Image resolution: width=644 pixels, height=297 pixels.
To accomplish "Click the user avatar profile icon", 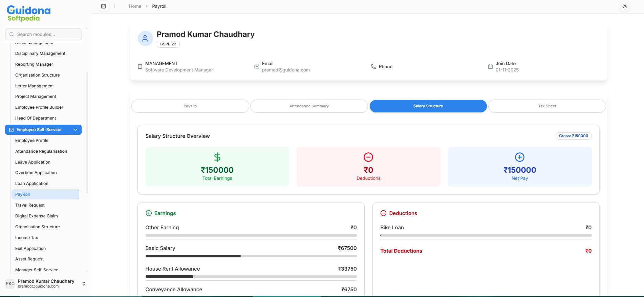I will coord(145,39).
